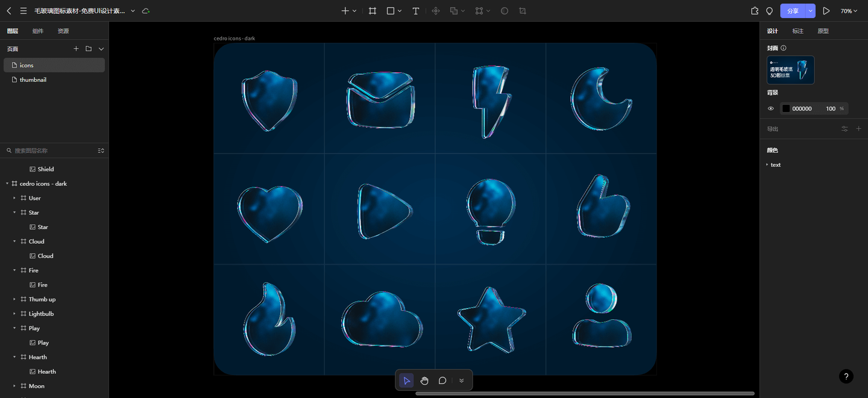Select the comment tool in bottom bar
868x398 pixels.
point(442,381)
